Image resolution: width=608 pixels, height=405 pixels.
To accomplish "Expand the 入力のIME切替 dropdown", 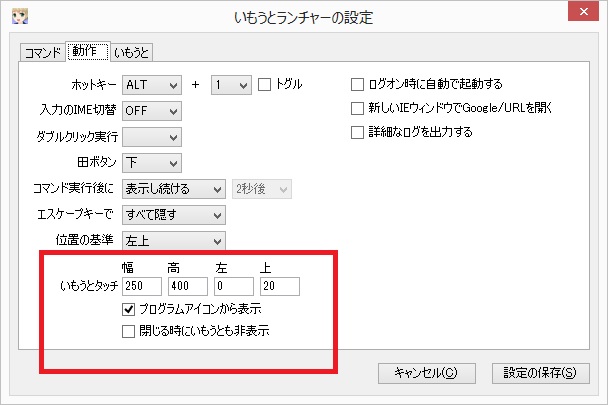I will coord(152,111).
